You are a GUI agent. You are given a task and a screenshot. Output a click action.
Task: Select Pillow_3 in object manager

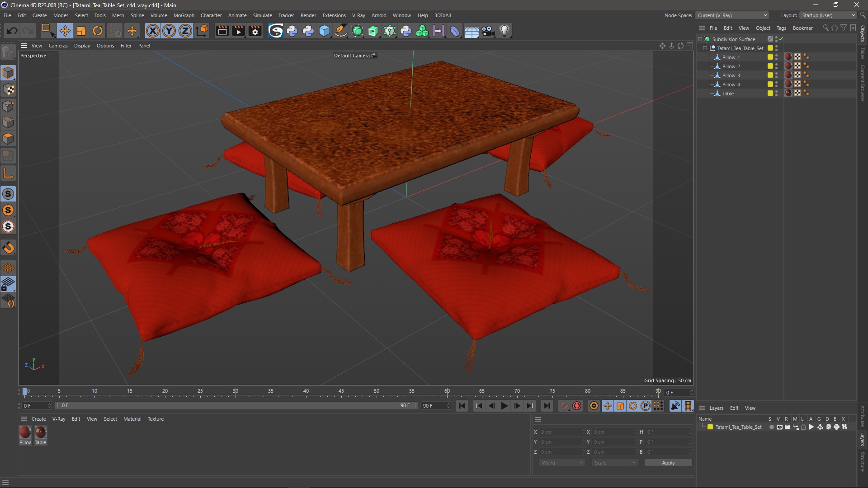[731, 75]
